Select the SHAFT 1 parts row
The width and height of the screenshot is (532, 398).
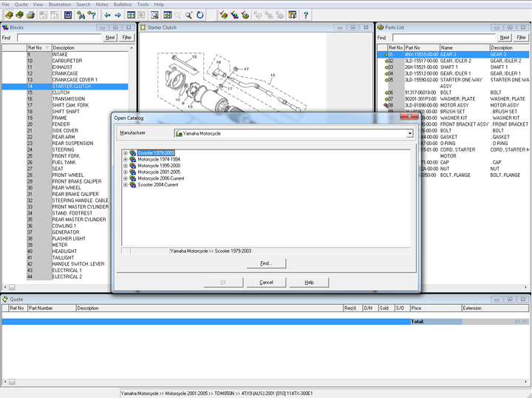[x=453, y=67]
